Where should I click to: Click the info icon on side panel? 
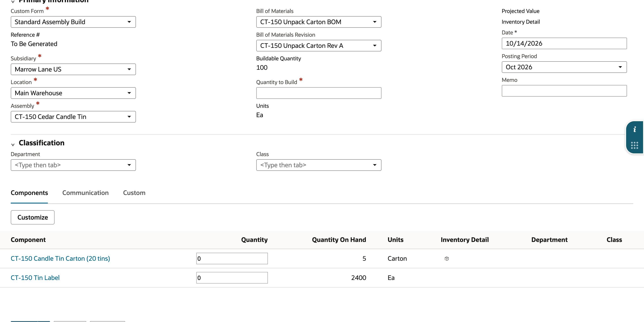[635, 129]
